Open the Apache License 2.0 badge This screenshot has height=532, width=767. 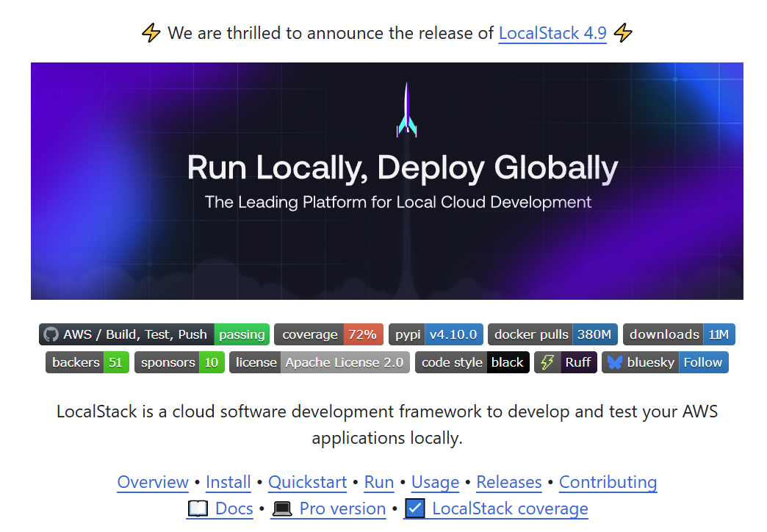click(320, 362)
